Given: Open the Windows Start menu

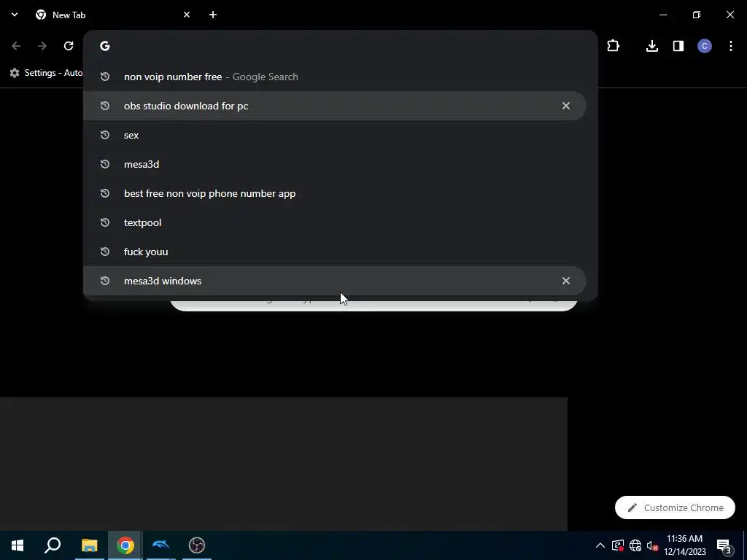Looking at the screenshot, I should click(18, 545).
